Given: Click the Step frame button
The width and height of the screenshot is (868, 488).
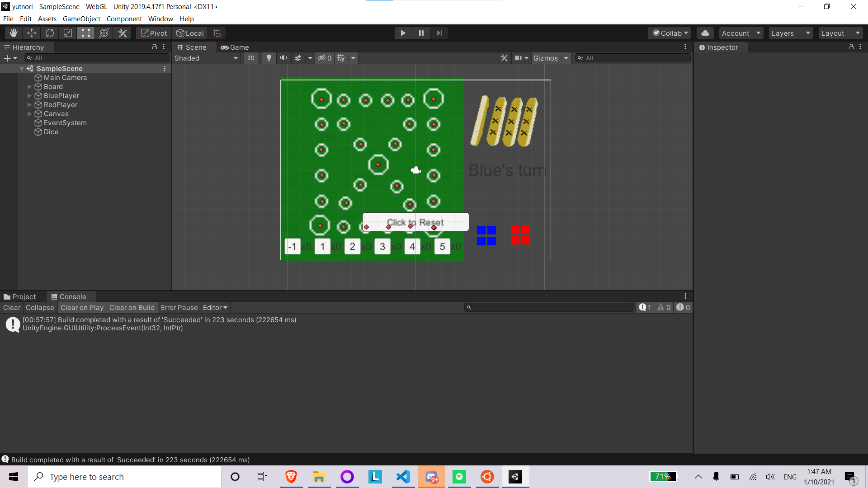Looking at the screenshot, I should (x=439, y=33).
